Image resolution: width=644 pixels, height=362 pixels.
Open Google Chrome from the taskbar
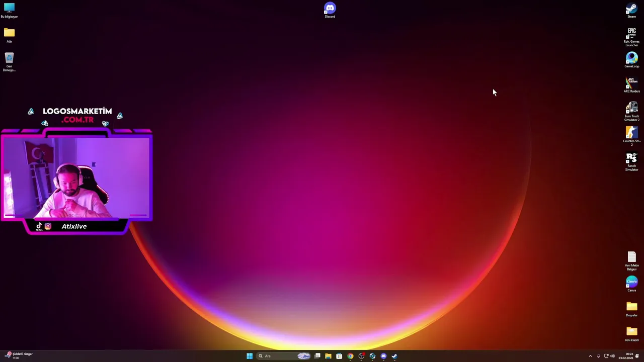point(350,356)
